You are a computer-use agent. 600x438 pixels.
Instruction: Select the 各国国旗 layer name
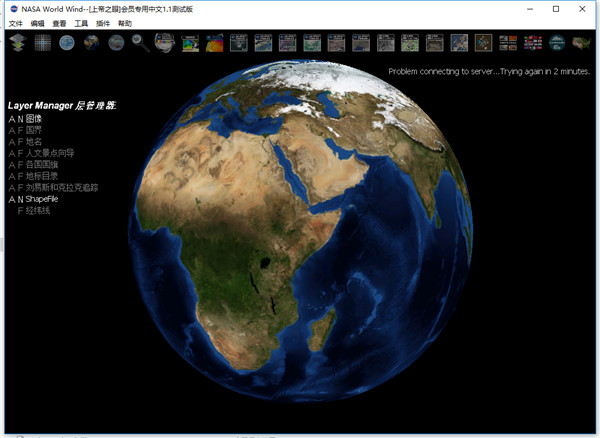point(42,165)
